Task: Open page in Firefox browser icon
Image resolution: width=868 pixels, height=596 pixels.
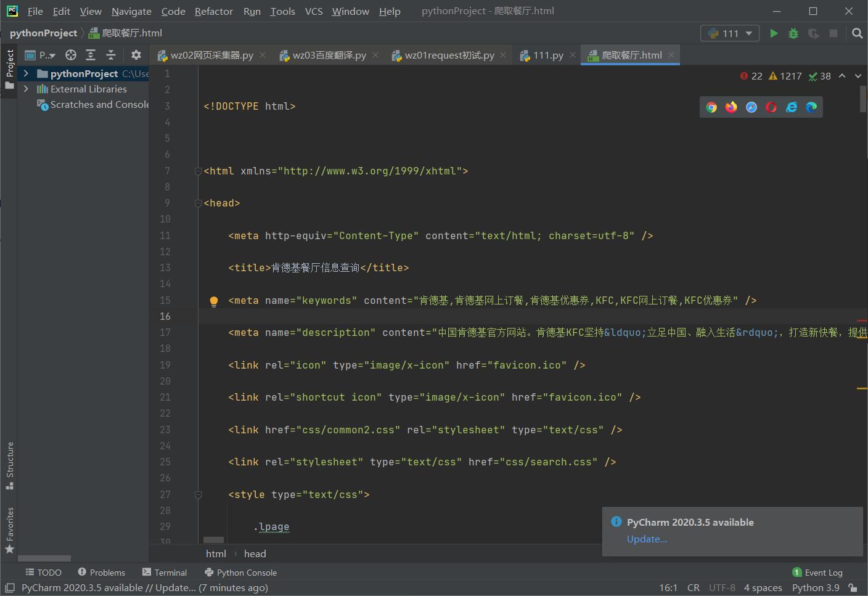Action: [x=731, y=107]
